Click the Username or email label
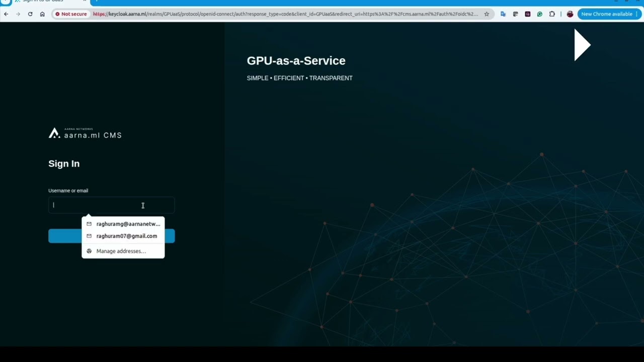Viewport: 644px width, 362px height. click(68, 191)
